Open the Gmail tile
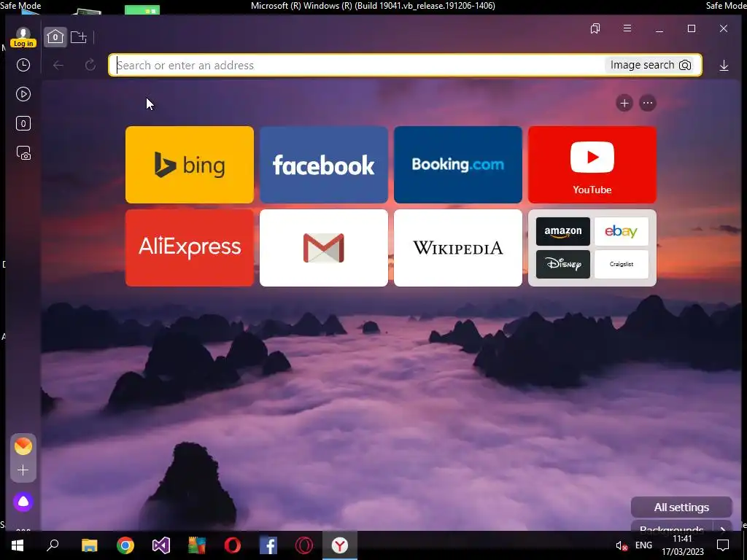 pos(324,248)
